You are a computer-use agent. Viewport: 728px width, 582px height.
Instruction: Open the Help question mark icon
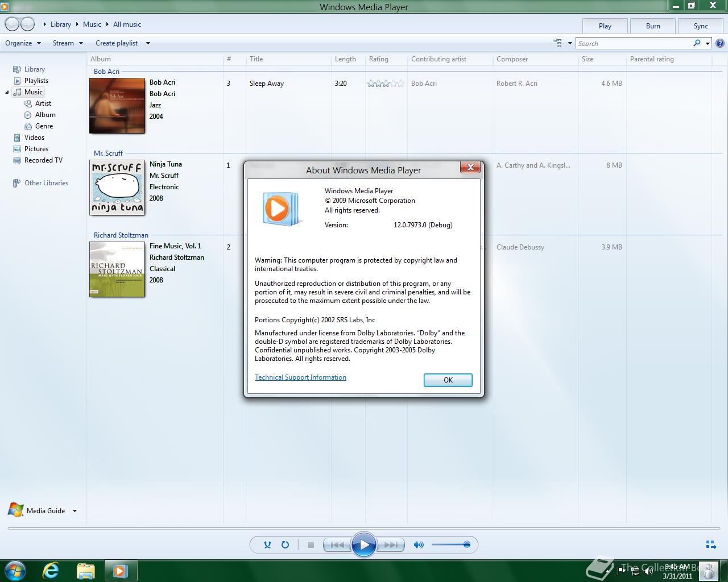[719, 43]
